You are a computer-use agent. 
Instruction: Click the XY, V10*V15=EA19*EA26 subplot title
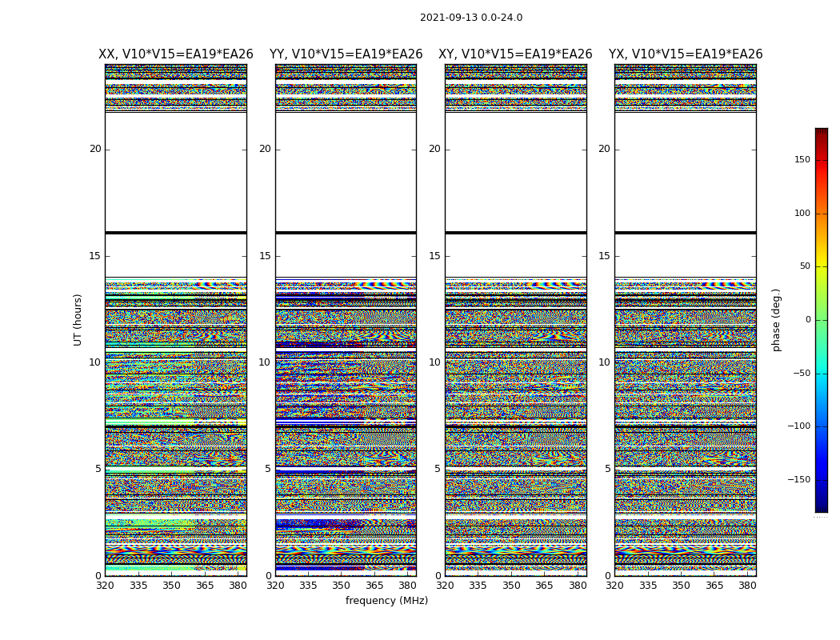[x=515, y=54]
